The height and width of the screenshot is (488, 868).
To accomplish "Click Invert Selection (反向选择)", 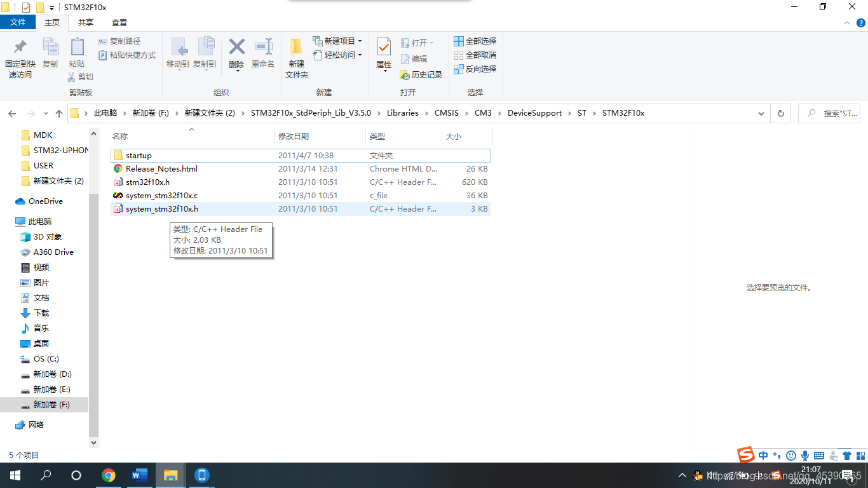I will tap(475, 69).
